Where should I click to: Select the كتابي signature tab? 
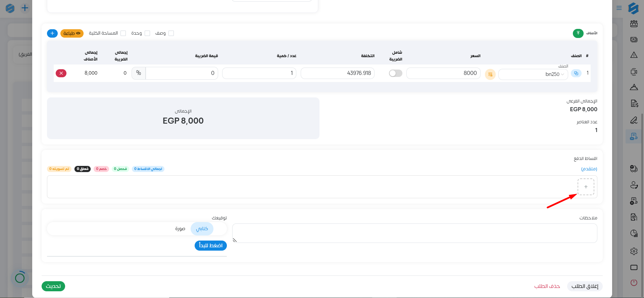202,229
